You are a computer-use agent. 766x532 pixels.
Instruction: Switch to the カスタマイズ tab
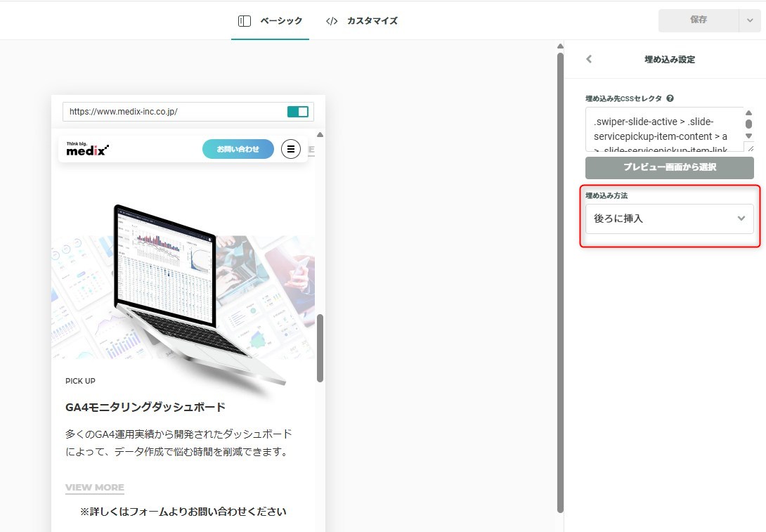point(372,21)
